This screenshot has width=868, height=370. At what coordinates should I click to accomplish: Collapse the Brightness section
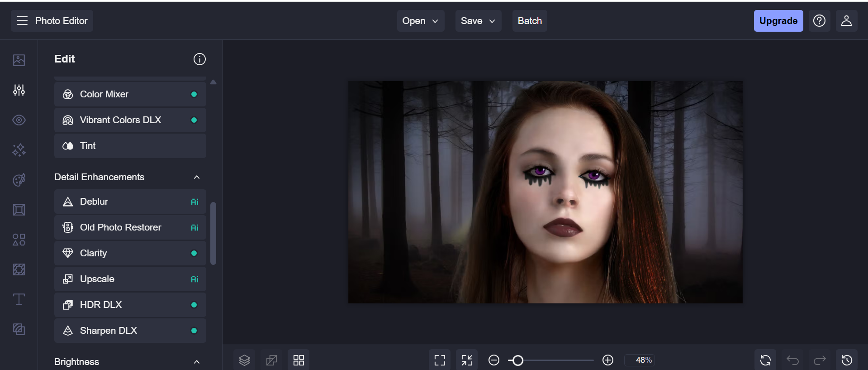[197, 362]
